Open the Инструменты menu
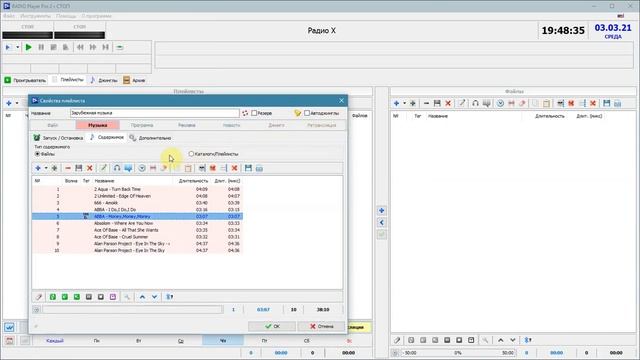640x360 pixels. (36, 16)
